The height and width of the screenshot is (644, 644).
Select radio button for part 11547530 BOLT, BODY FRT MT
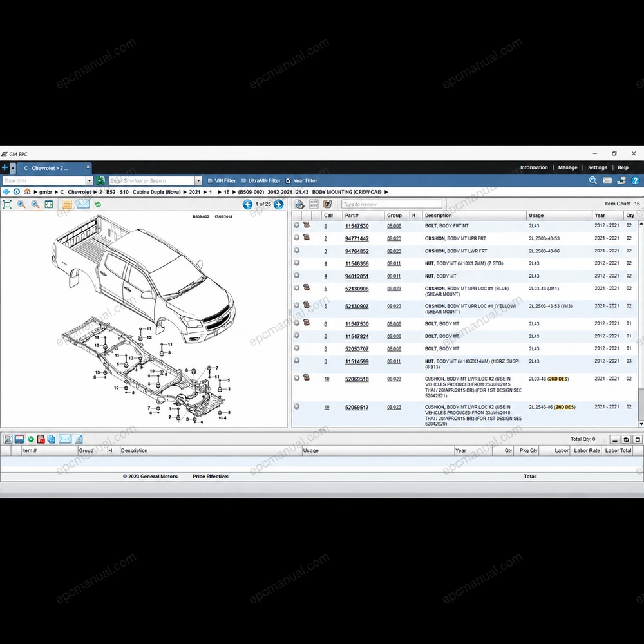pyautogui.click(x=296, y=225)
